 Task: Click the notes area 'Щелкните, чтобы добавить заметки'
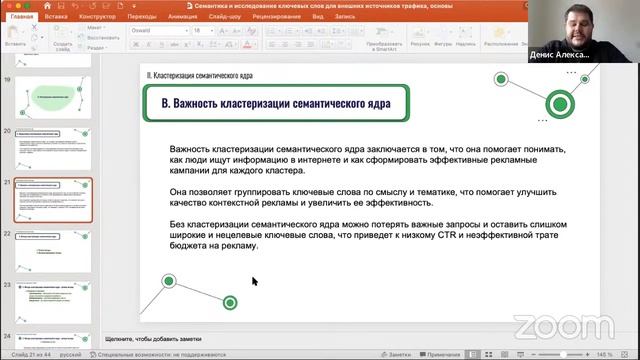(153, 339)
